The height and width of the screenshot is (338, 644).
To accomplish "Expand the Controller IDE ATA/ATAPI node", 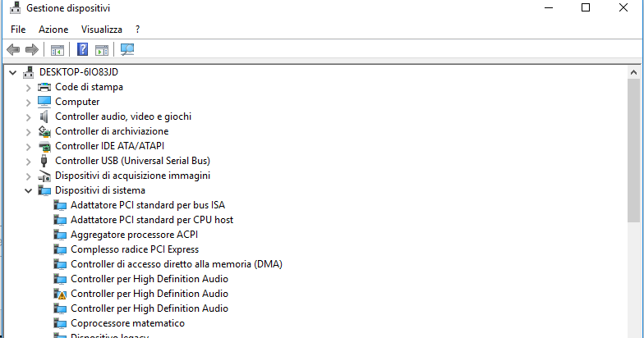I will (x=28, y=146).
